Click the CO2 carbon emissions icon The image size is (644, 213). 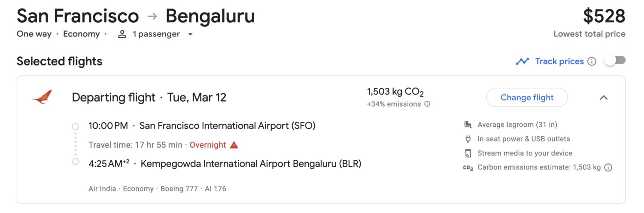point(468,168)
